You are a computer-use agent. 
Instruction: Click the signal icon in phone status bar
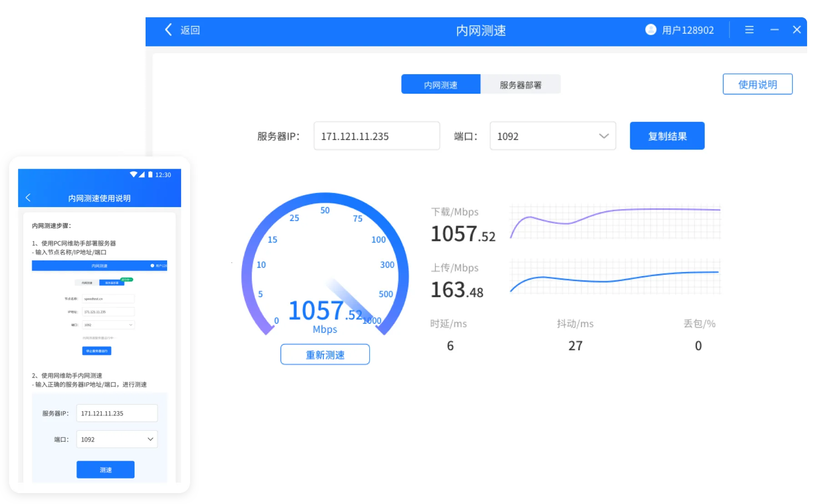[142, 174]
